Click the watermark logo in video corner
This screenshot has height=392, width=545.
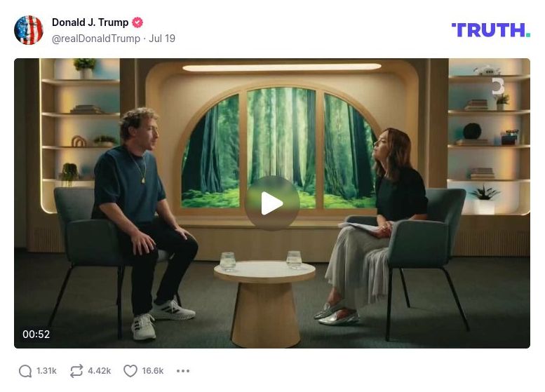coord(498,86)
